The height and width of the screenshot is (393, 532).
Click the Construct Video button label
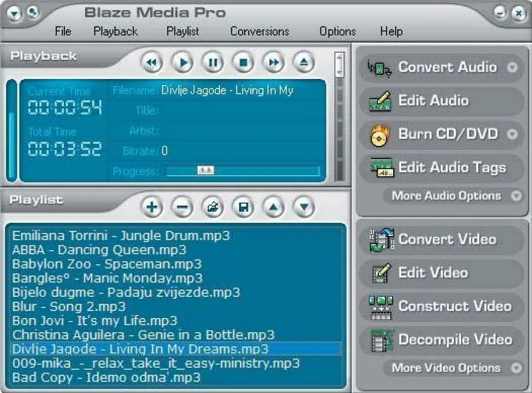pos(455,306)
